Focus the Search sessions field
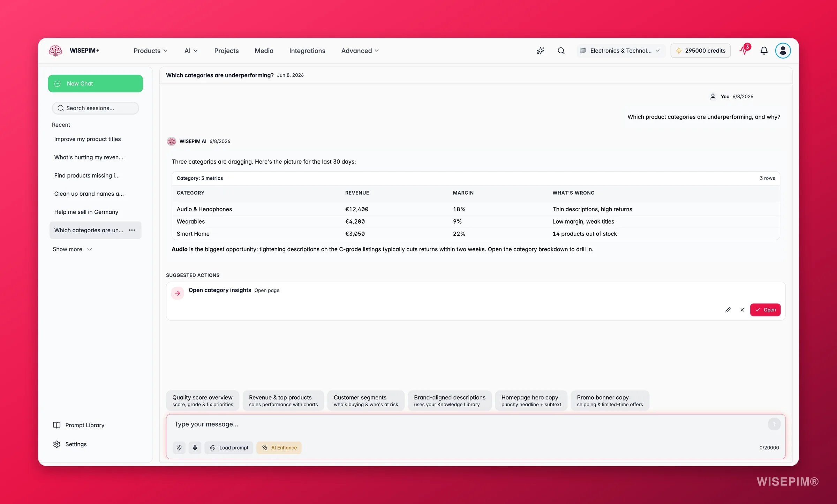837x504 pixels. (x=95, y=108)
